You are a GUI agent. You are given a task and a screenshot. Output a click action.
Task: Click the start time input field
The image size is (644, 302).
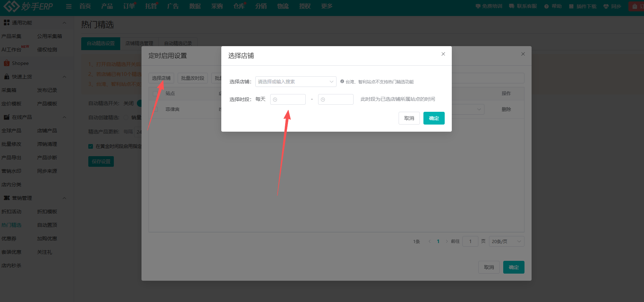[x=288, y=99]
